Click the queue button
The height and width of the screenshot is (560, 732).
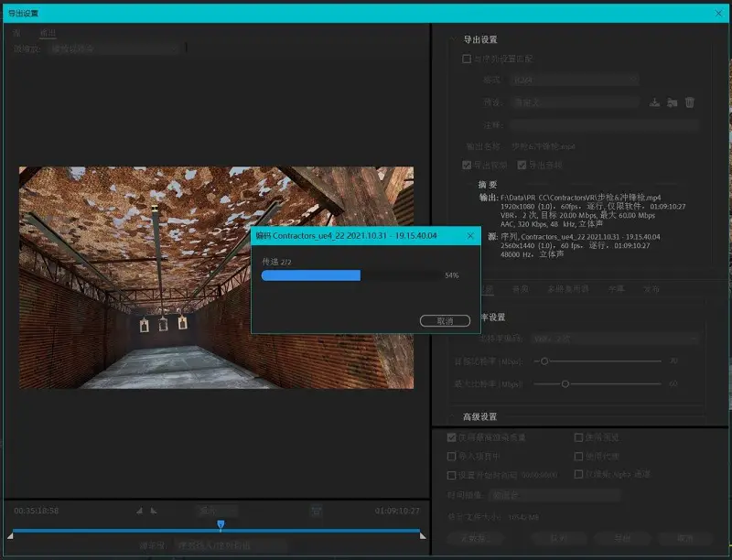[x=558, y=538]
